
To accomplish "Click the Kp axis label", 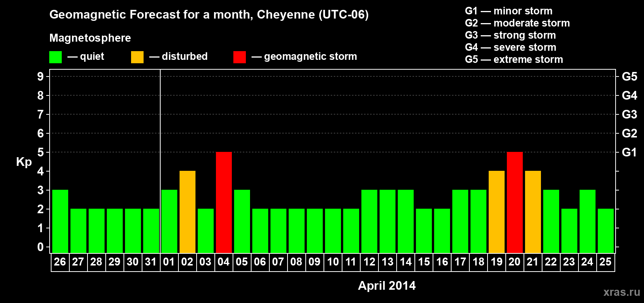I will [x=24, y=162].
